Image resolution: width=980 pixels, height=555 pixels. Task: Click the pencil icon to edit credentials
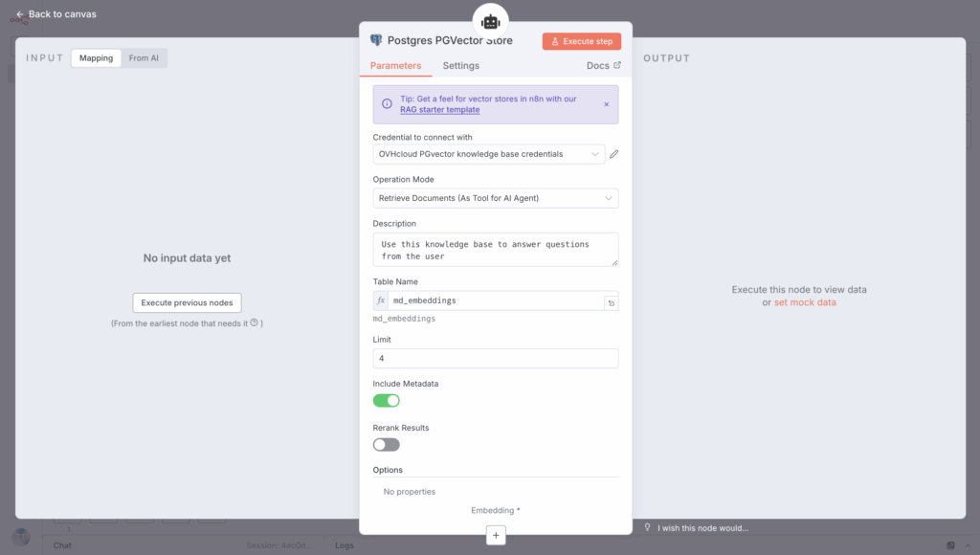(614, 154)
